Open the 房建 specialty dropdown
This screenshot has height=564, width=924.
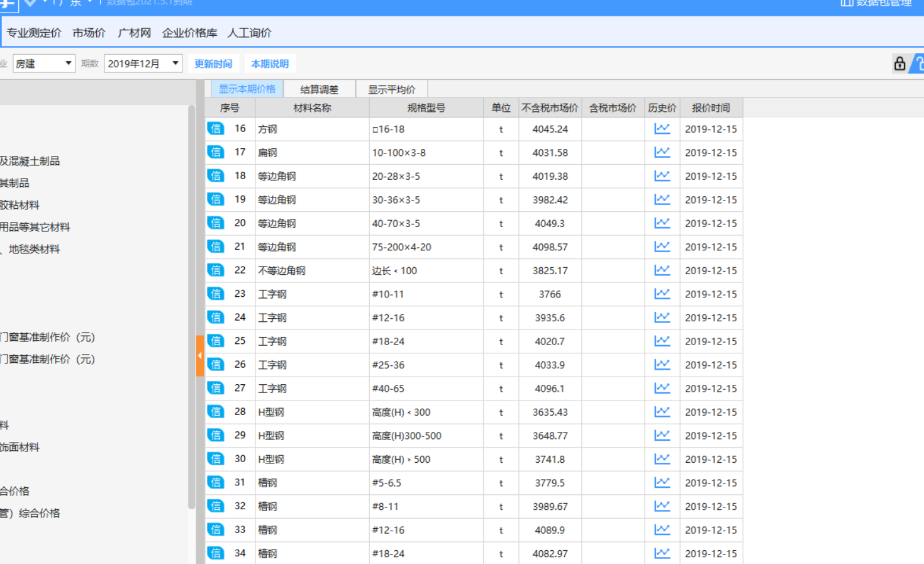[43, 64]
